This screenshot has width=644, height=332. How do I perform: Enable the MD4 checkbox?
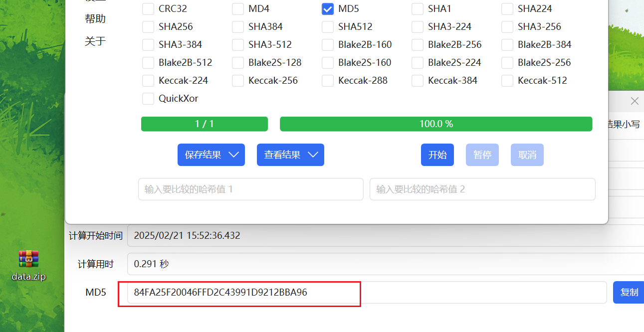pyautogui.click(x=238, y=9)
